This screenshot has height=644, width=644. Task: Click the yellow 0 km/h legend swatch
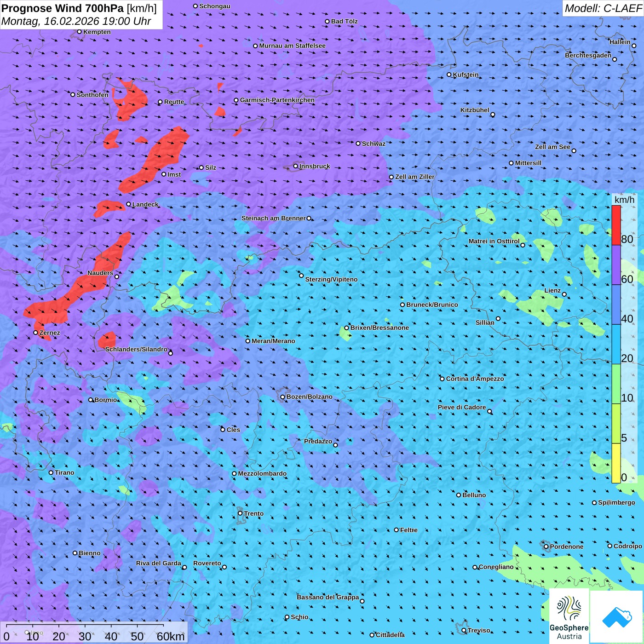[616, 463]
